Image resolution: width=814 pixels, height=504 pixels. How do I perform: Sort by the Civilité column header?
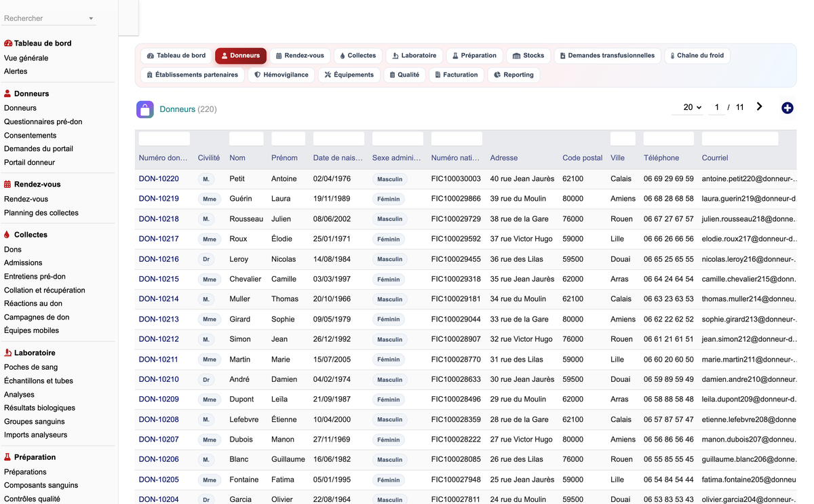click(x=209, y=158)
